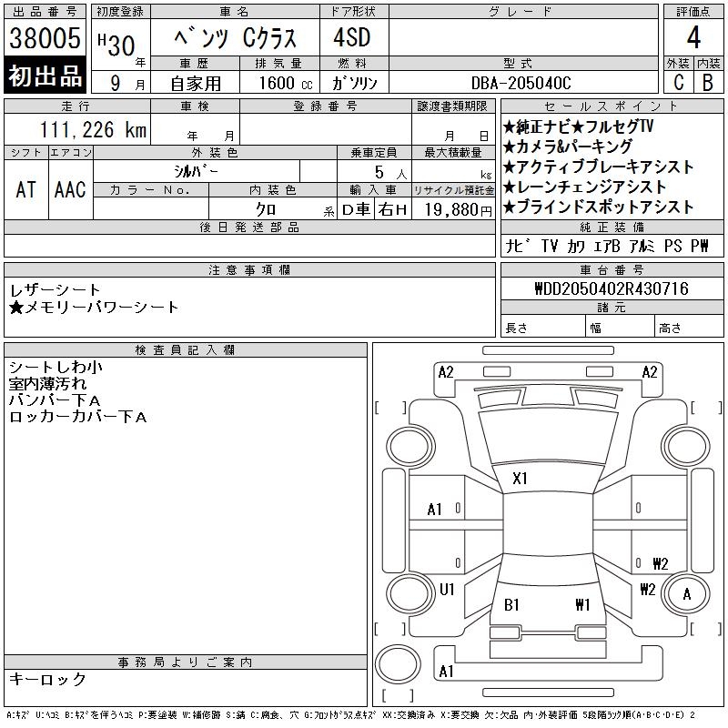Viewport: 728px width, 728px height.
Task: Click inspector note 室内薄汚れ
Action: [x=47, y=384]
